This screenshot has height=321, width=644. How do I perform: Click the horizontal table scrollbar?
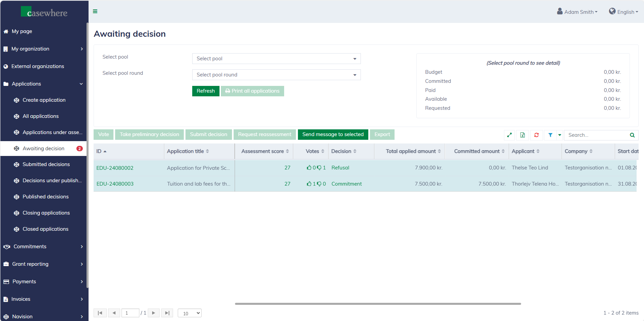click(x=378, y=303)
